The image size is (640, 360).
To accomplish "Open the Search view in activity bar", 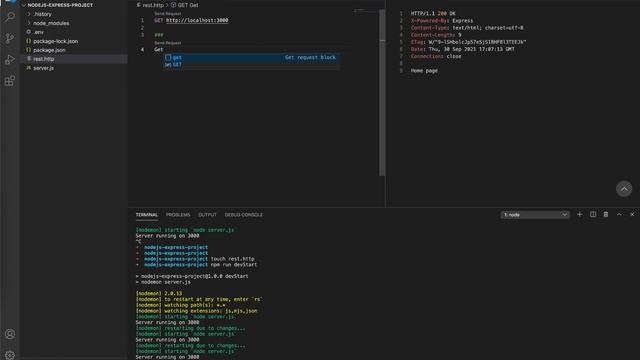I will [x=10, y=17].
